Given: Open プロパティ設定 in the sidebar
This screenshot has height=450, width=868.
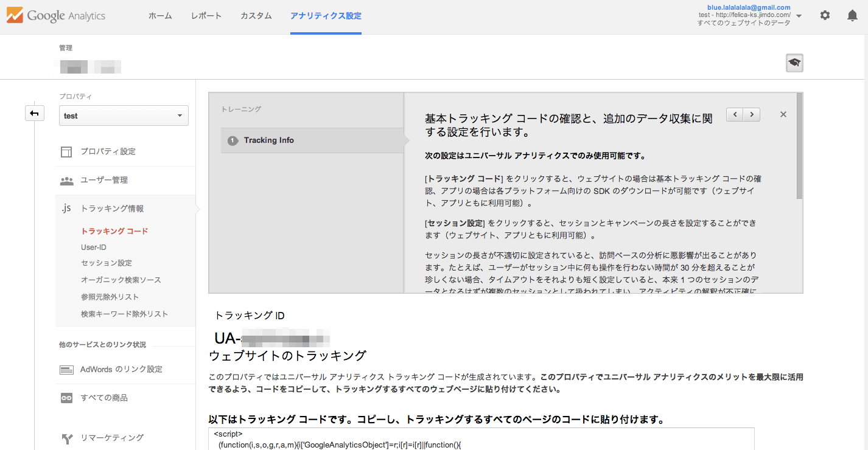Looking at the screenshot, I should click(x=108, y=151).
